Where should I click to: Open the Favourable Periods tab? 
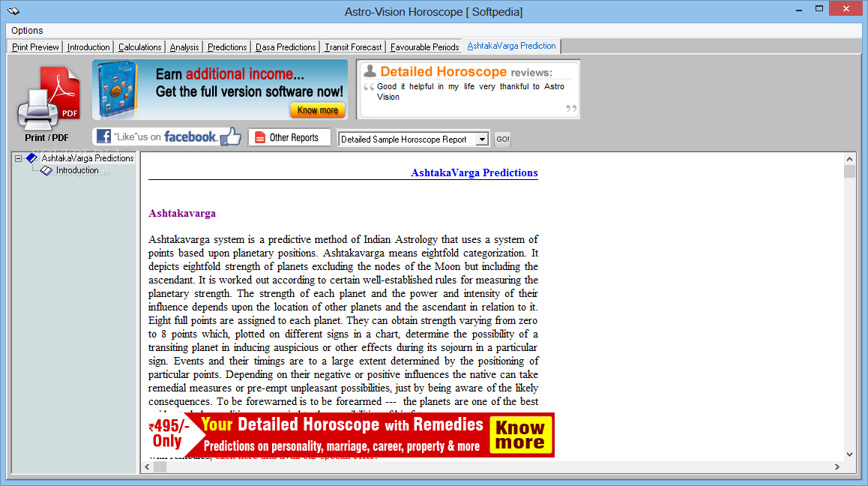pyautogui.click(x=424, y=47)
